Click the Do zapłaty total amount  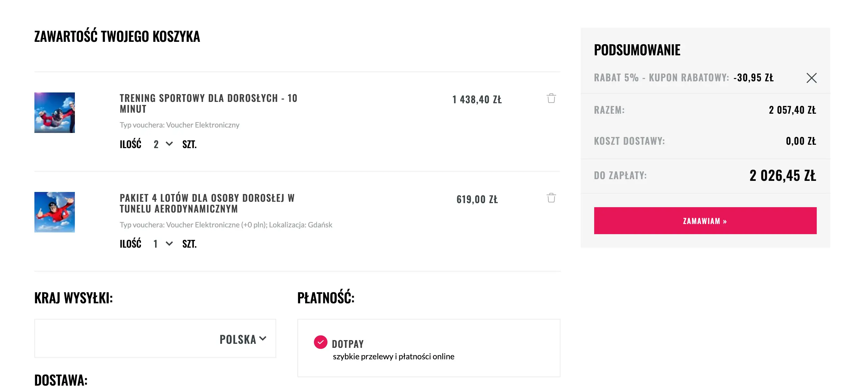(x=782, y=176)
